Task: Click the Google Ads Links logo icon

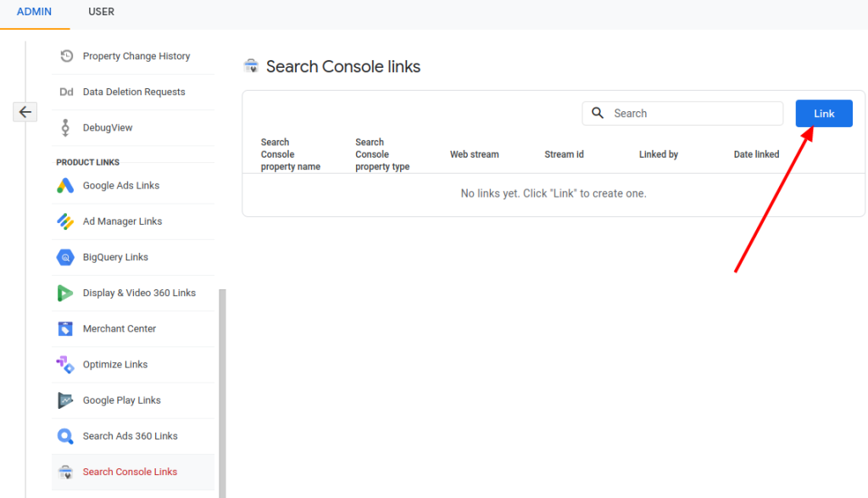Action: point(66,186)
